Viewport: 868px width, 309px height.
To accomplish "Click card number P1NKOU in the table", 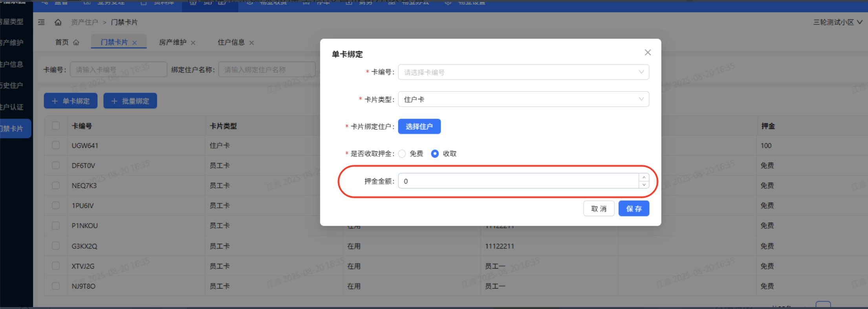I will point(84,226).
